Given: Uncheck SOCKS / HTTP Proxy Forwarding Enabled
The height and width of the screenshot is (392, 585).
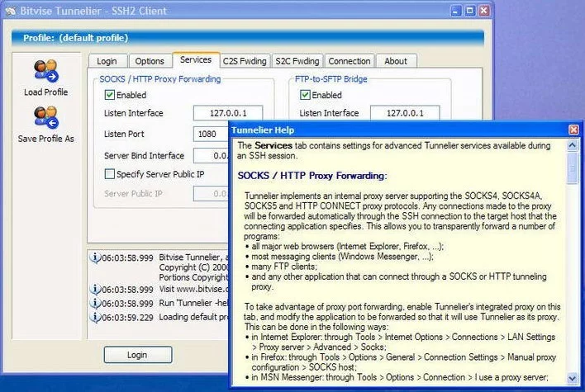Looking at the screenshot, I should [x=109, y=95].
